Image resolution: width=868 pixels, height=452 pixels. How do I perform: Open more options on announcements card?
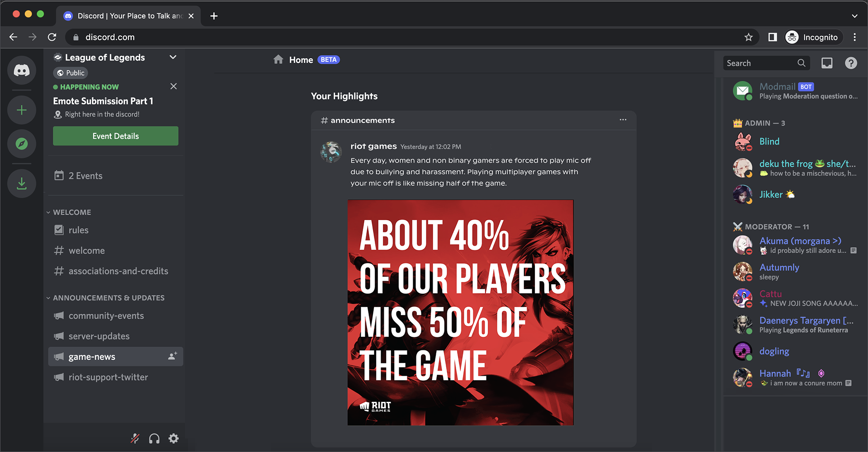[x=623, y=120]
